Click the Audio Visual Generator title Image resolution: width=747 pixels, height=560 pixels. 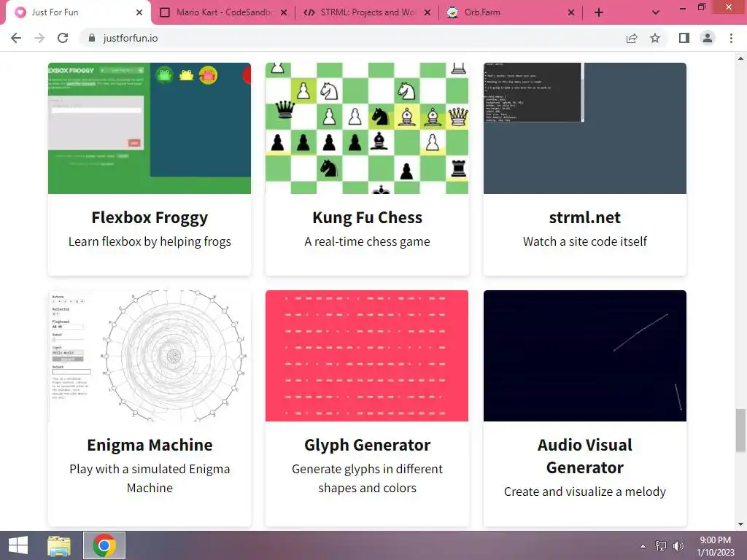click(585, 456)
